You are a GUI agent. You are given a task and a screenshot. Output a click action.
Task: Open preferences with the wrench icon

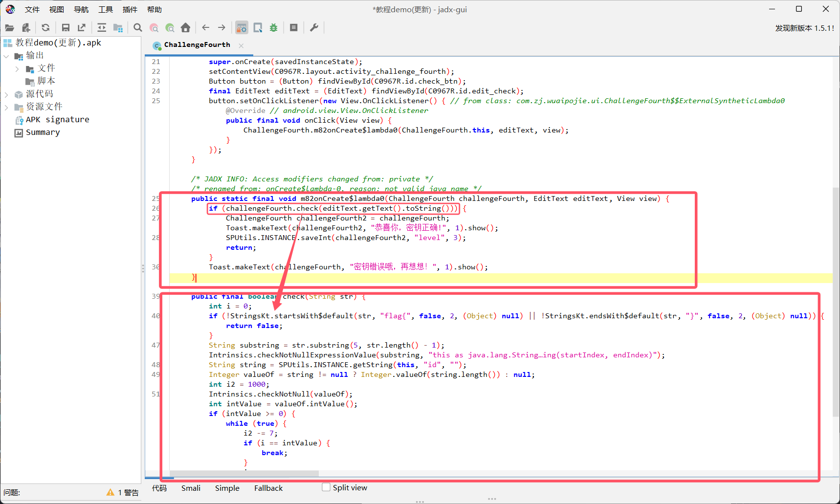tap(314, 28)
